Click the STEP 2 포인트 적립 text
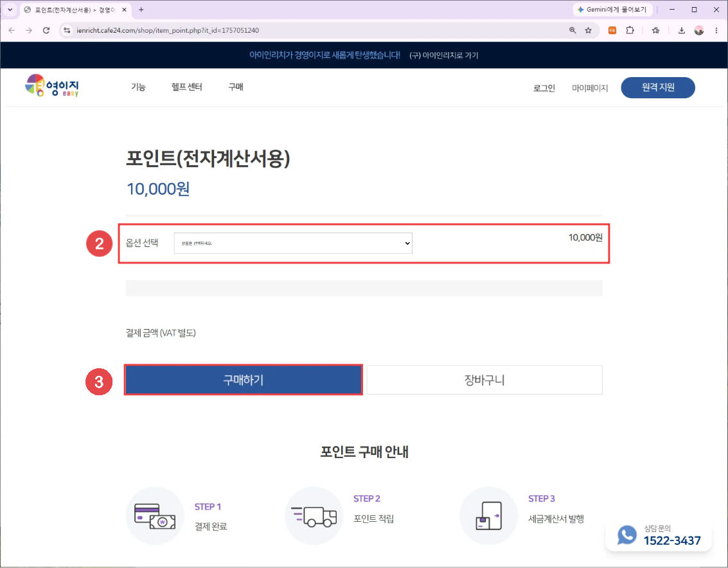The height and width of the screenshot is (568, 728). (374, 508)
